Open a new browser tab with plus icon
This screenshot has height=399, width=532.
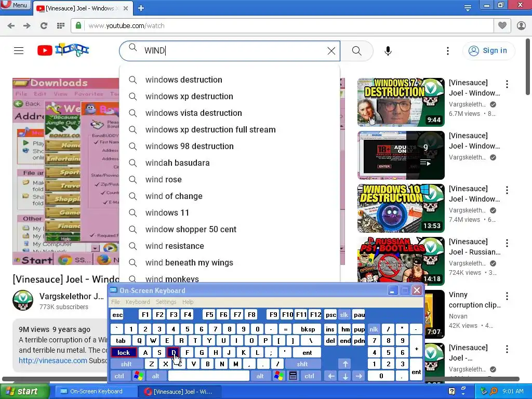[x=141, y=8]
